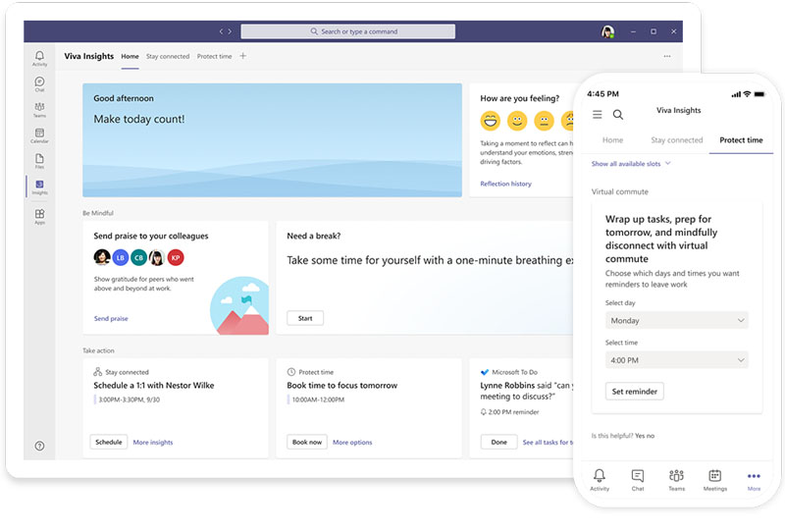This screenshot has height=532, width=785.
Task: Open Teams in the left sidebar
Action: pos(39,109)
